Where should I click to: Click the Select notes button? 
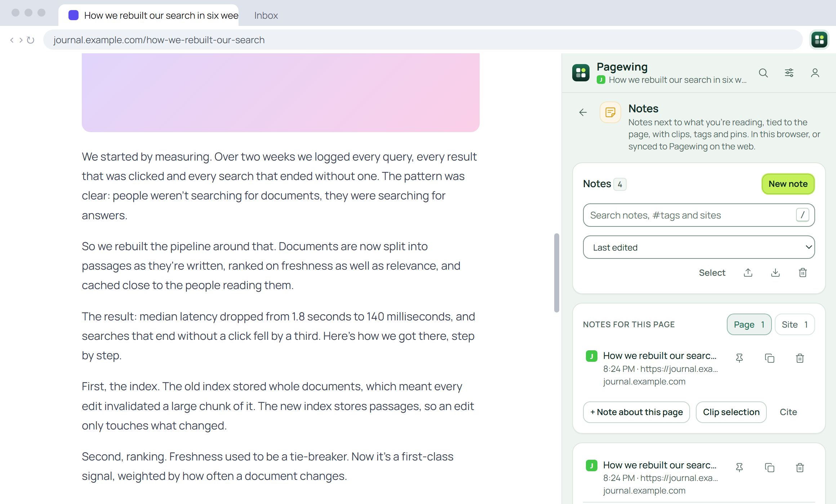click(712, 273)
